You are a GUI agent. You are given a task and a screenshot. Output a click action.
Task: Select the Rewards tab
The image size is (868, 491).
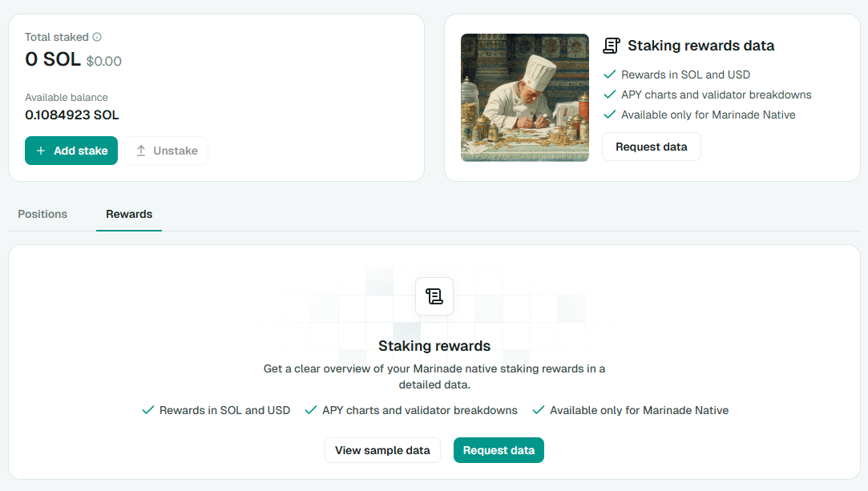(x=129, y=214)
